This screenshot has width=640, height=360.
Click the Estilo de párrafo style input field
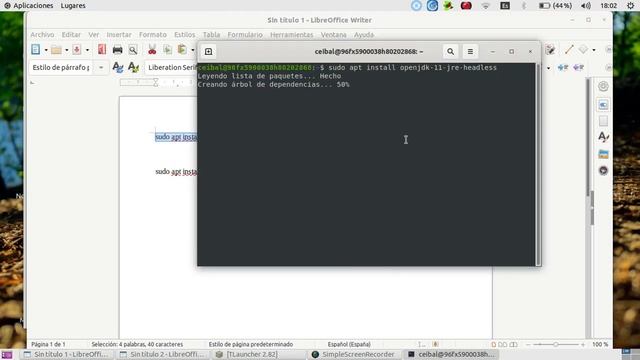coord(62,67)
